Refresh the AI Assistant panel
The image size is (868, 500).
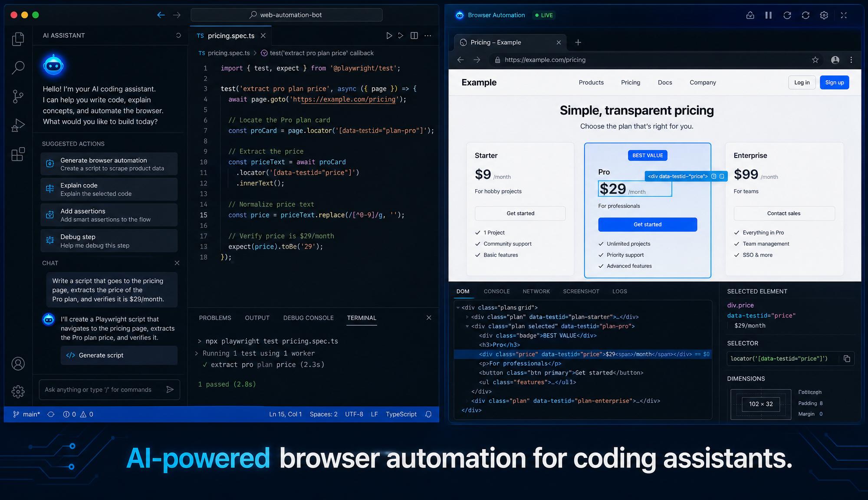tap(178, 36)
